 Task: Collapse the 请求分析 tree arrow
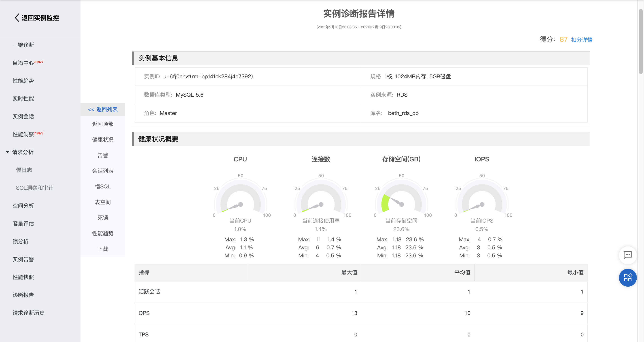click(x=8, y=152)
